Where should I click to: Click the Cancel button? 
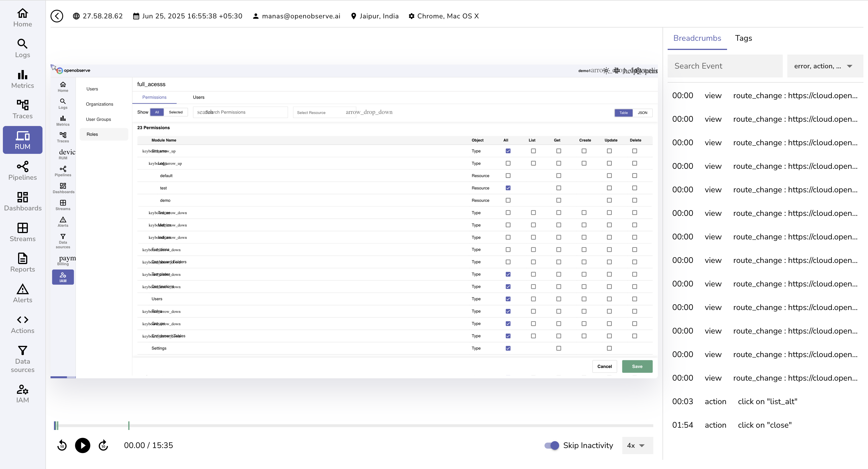(x=604, y=366)
